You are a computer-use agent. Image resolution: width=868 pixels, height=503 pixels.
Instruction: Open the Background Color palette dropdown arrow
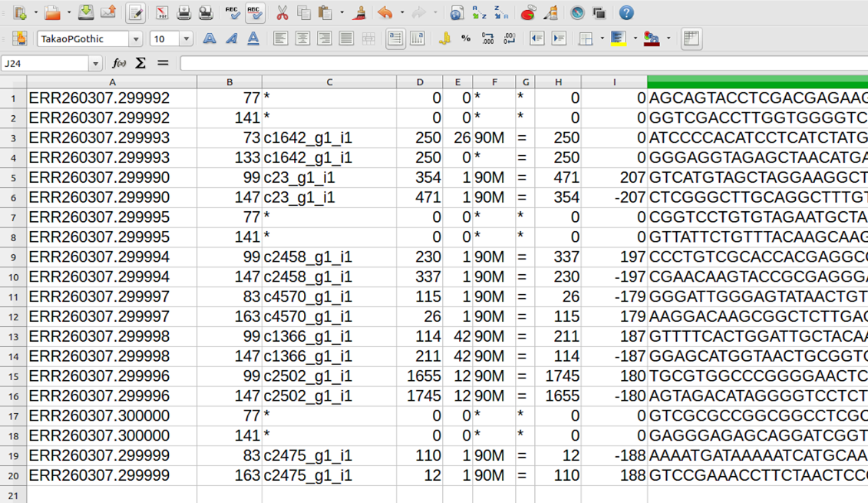tap(635, 38)
